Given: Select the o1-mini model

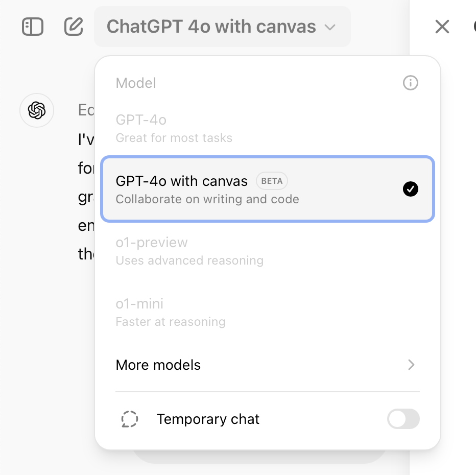Looking at the screenshot, I should click(x=268, y=312).
